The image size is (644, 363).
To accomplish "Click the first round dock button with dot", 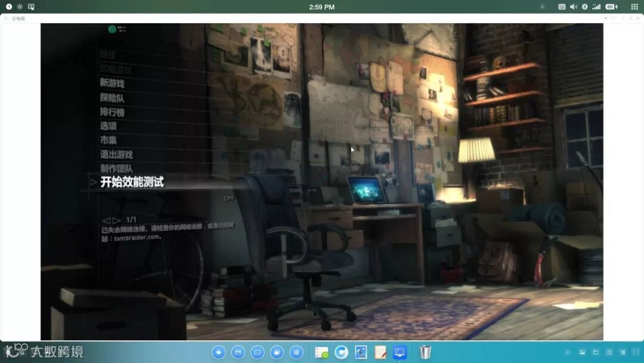I will (x=218, y=352).
